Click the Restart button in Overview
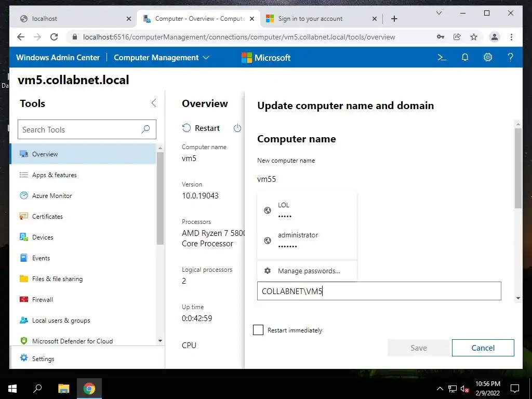Image resolution: width=532 pixels, height=399 pixels. tap(201, 128)
